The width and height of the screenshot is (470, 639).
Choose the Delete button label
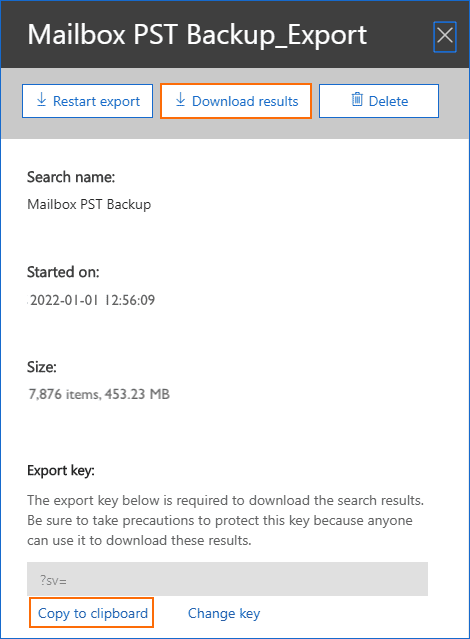[388, 101]
